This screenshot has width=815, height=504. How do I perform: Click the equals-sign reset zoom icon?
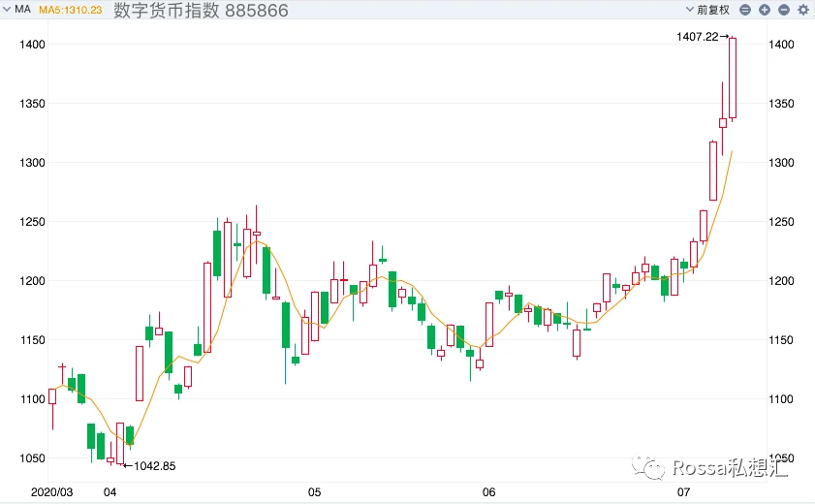click(x=745, y=10)
